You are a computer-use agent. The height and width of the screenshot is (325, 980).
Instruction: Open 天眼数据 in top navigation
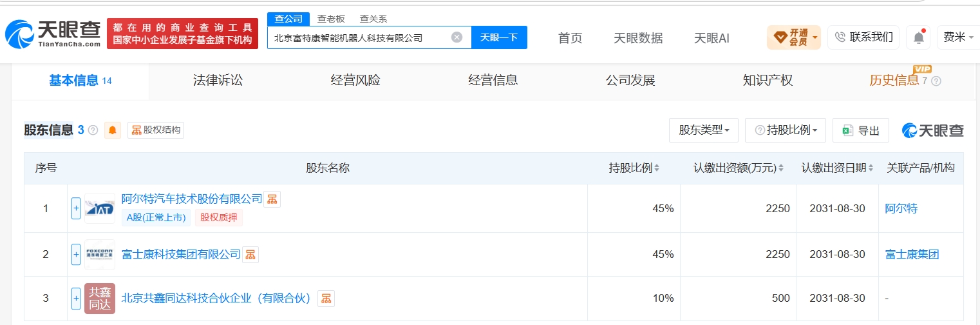click(638, 38)
